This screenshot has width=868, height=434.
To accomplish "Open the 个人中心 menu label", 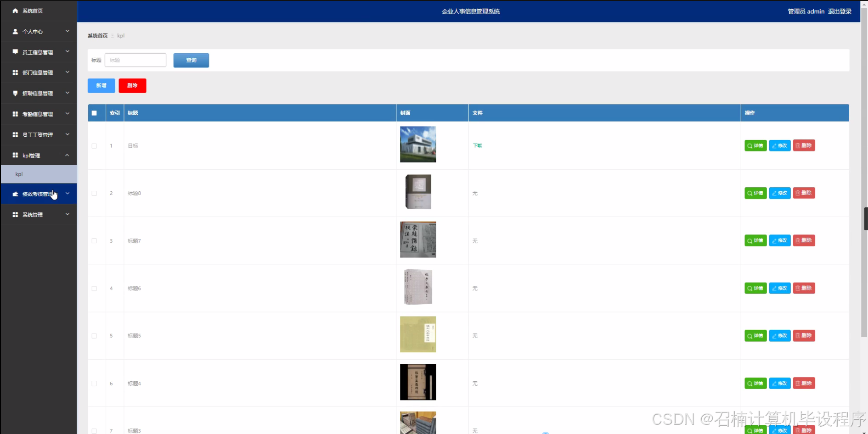I will [x=33, y=32].
